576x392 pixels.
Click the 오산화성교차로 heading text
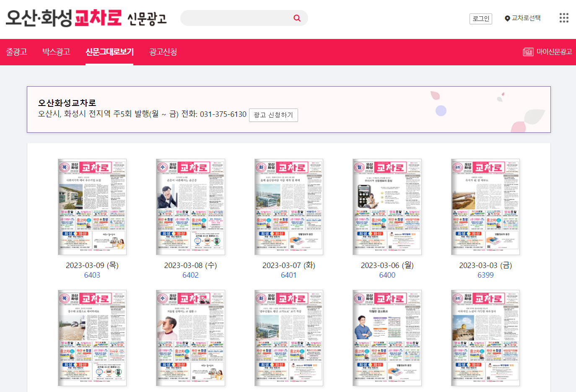[67, 103]
